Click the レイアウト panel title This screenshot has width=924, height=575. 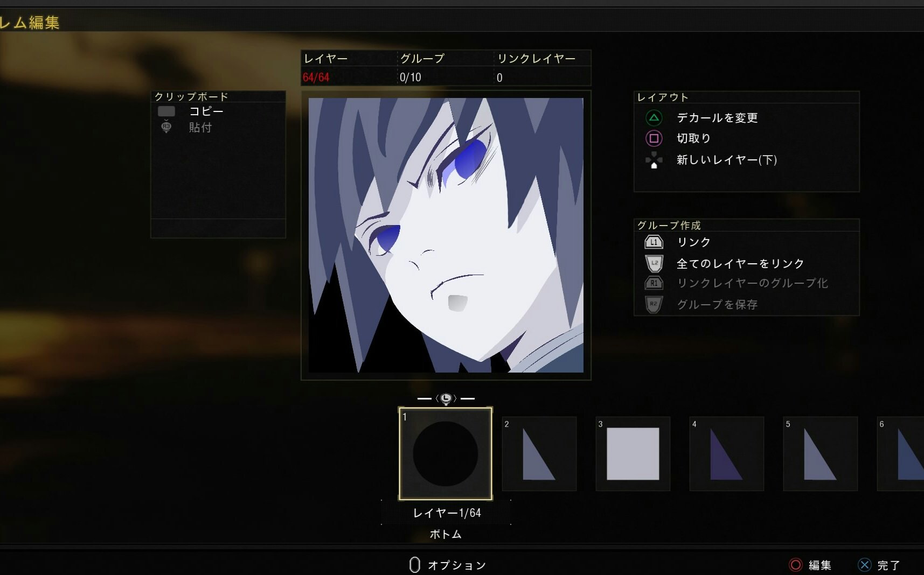pos(663,97)
